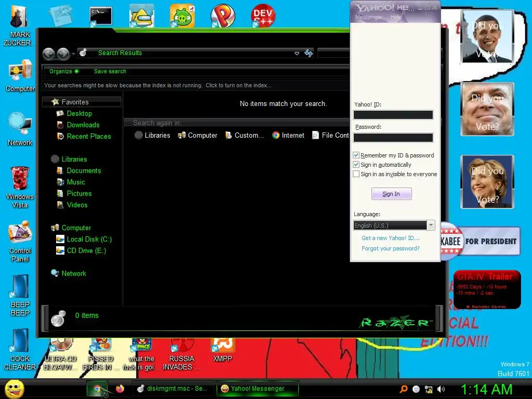
Task: Open the command prompt desktop shortcut
Action: (x=101, y=16)
